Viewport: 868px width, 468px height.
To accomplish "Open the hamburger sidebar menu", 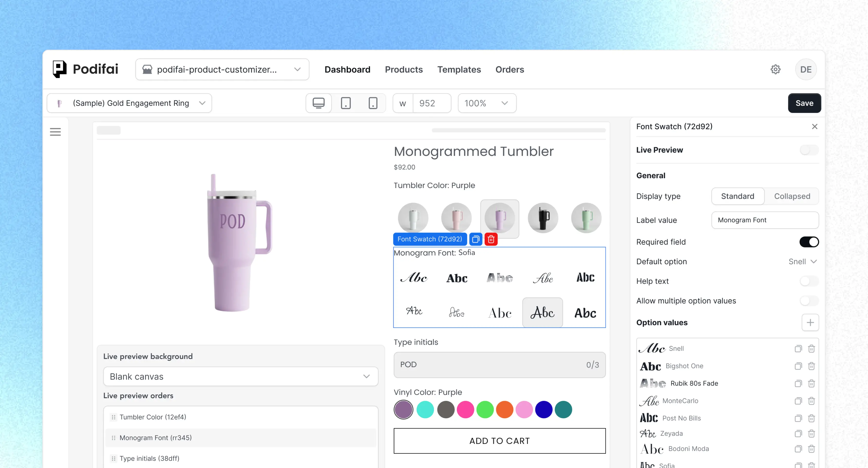I will pyautogui.click(x=56, y=132).
